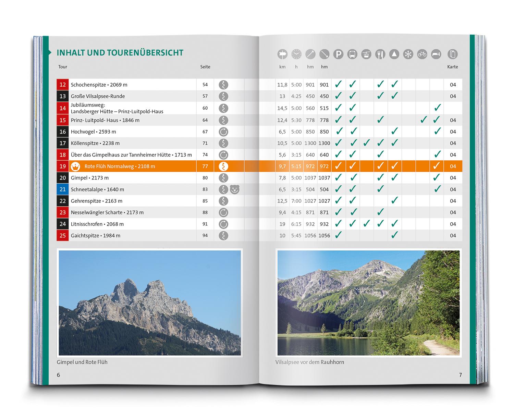514x420 pixels.
Task: Click the blue number 21 tour square
Action: (63, 189)
